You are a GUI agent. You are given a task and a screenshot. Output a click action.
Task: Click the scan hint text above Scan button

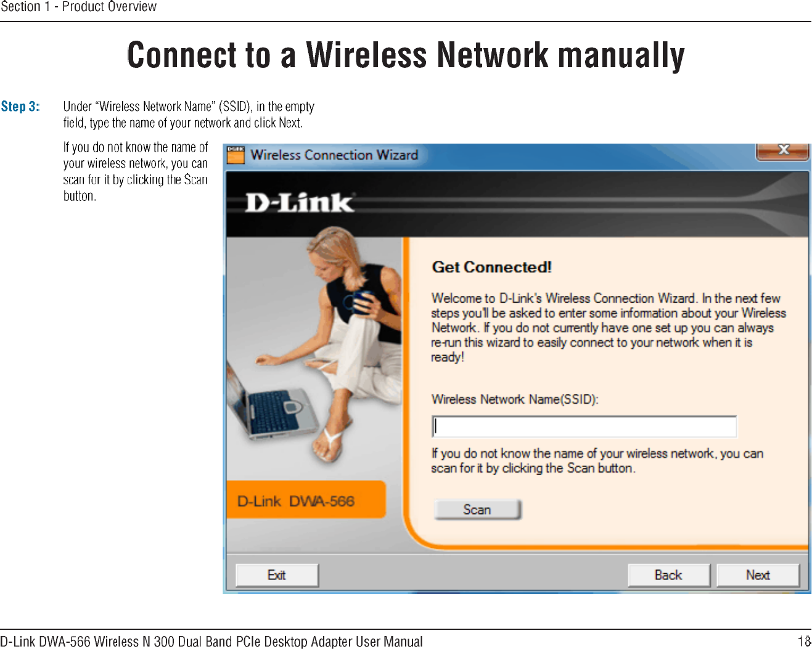pos(597,460)
